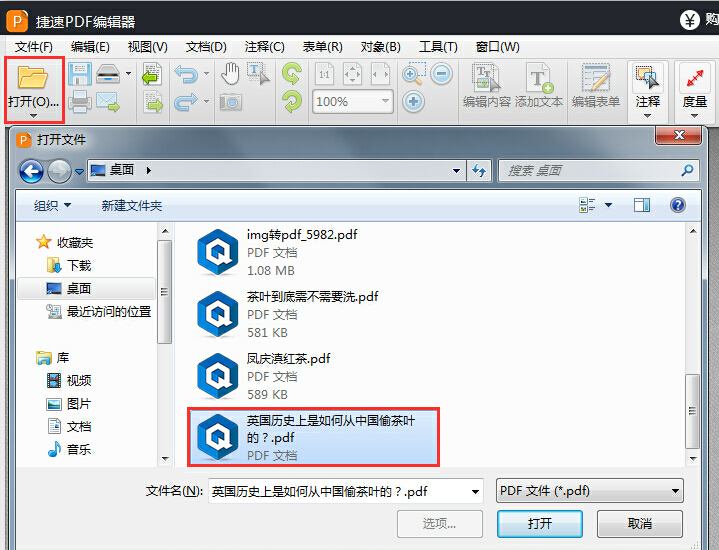The height and width of the screenshot is (550, 719).
Task: Click the Redo arrow icon
Action: point(186,102)
